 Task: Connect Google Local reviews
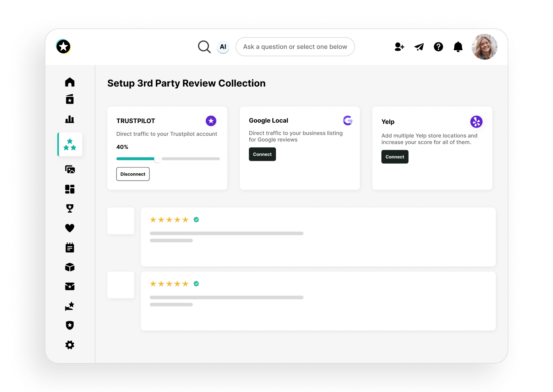tap(262, 154)
